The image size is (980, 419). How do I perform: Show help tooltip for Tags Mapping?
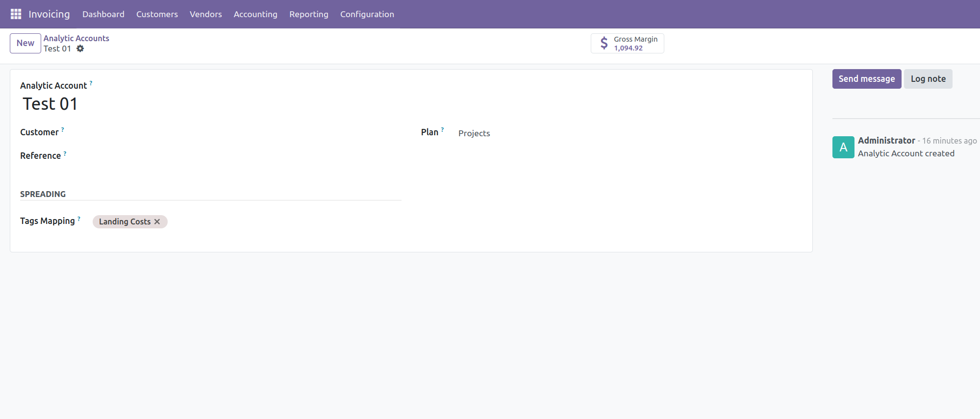[x=78, y=219]
